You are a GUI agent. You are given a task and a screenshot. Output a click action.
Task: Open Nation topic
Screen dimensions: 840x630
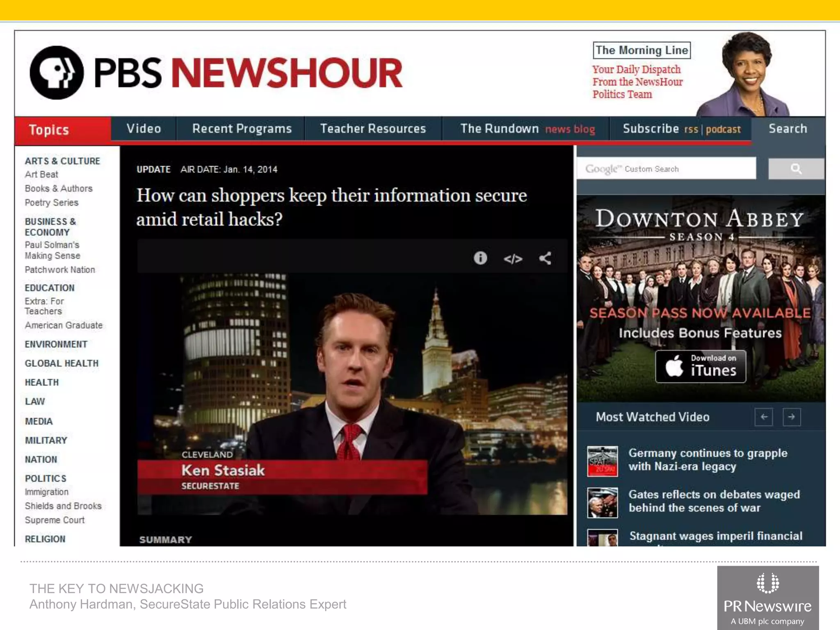(x=41, y=460)
